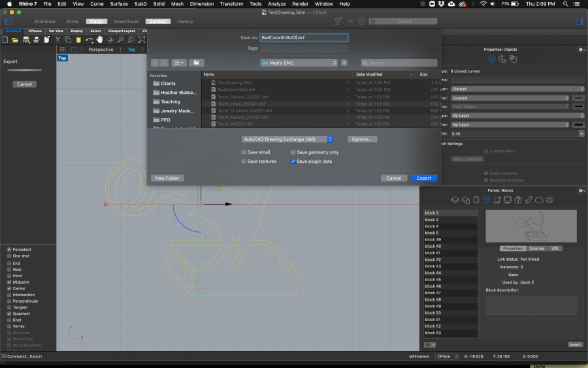Image resolution: width=588 pixels, height=368 pixels.
Task: Enable the Save geometry only checkbox
Action: (293, 152)
